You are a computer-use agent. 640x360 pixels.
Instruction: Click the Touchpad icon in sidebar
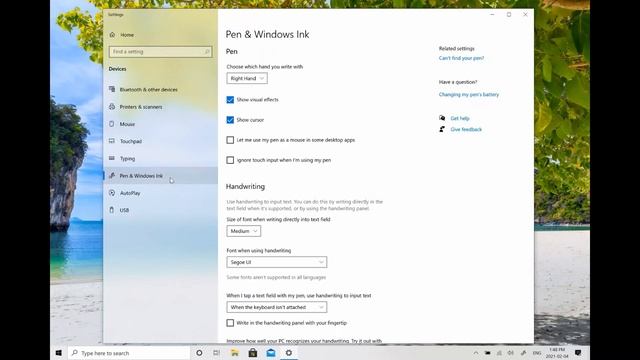click(112, 141)
